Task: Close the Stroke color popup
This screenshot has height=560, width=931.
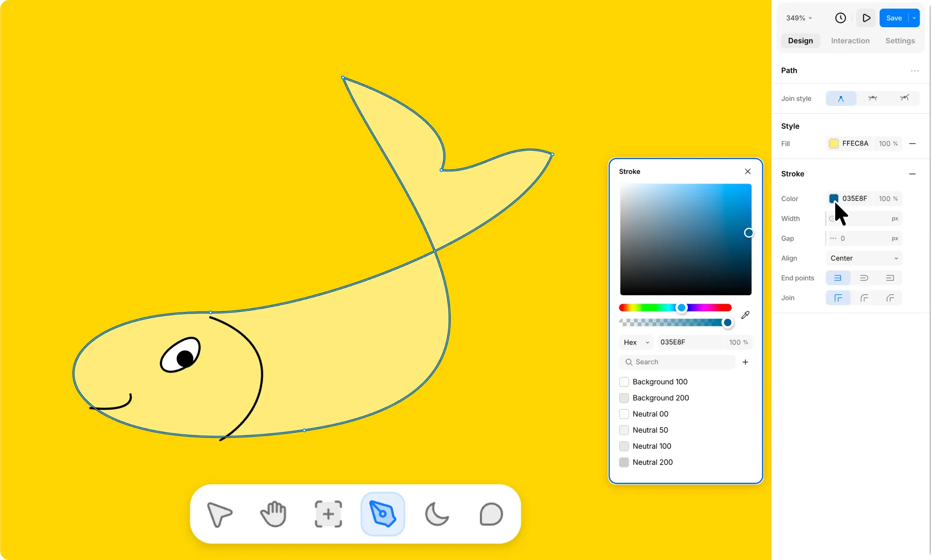Action: [748, 171]
